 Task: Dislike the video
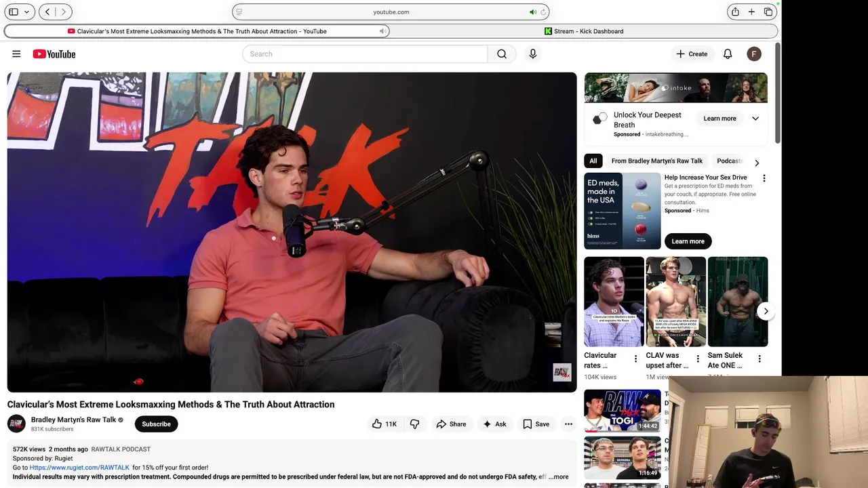(414, 424)
